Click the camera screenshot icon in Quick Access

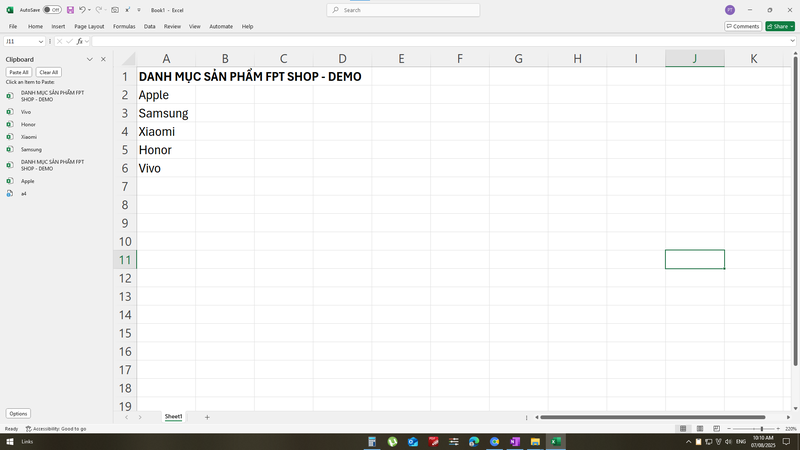pyautogui.click(x=115, y=10)
